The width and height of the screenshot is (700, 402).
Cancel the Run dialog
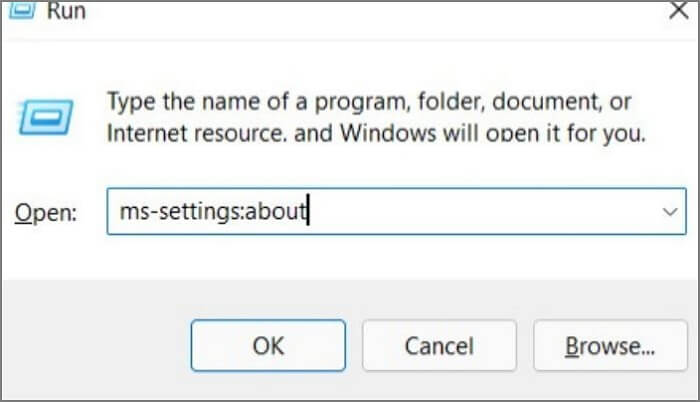point(438,345)
